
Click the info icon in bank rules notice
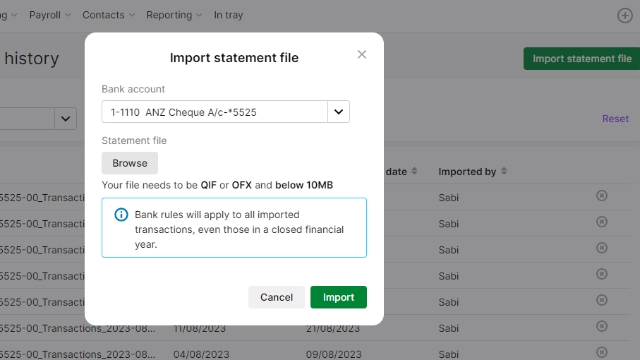coord(121,215)
